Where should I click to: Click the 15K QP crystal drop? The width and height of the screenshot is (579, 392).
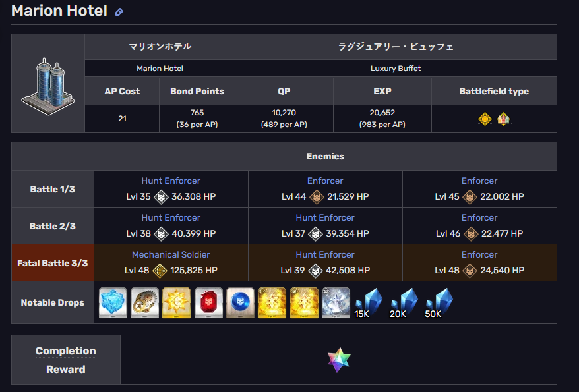(x=368, y=303)
